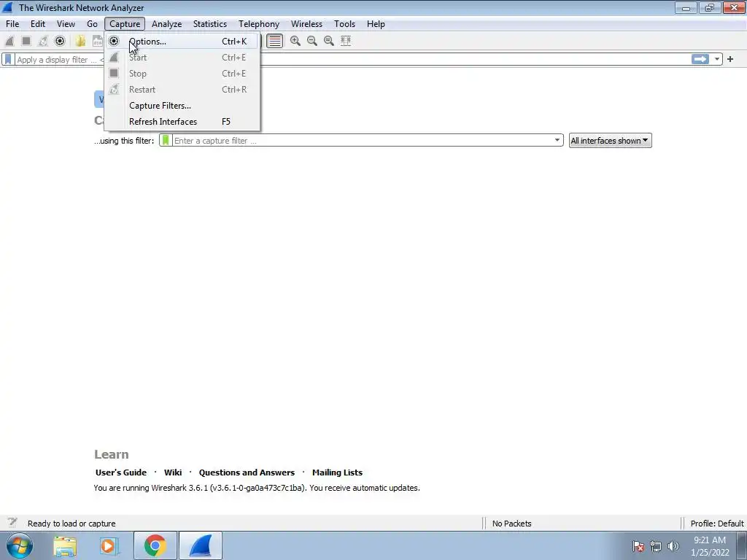
Task: Switch to Google Chrome in the taskbar
Action: tap(155, 545)
